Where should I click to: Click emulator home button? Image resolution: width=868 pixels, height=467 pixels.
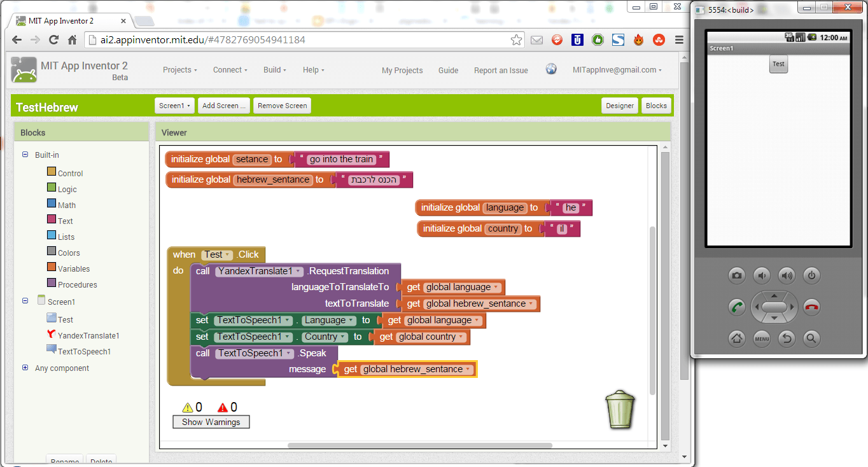coord(737,338)
